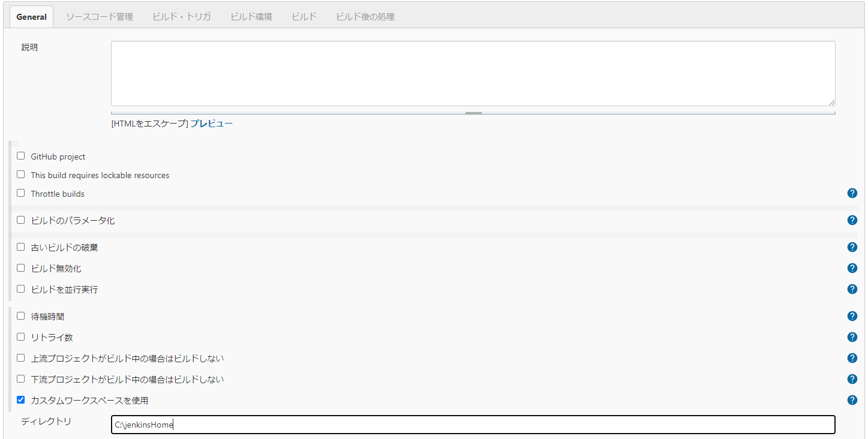Check This build requires lockable resources

[21, 175]
